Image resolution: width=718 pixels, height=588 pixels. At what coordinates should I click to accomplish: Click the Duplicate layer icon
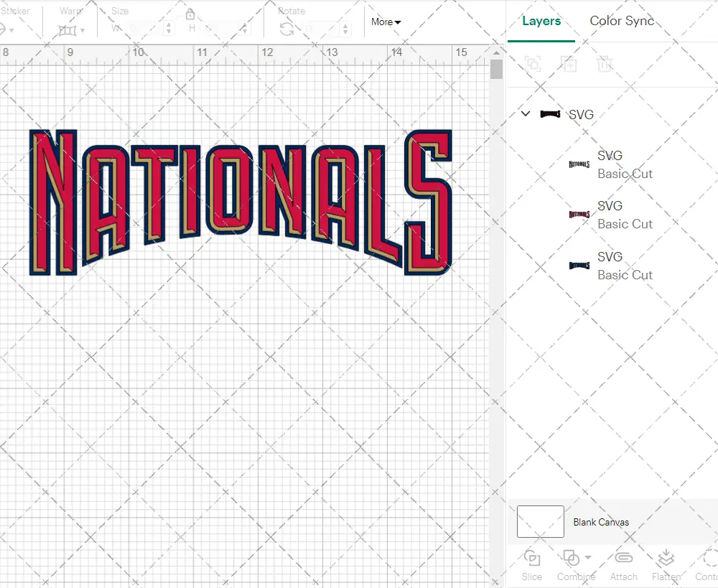(569, 64)
